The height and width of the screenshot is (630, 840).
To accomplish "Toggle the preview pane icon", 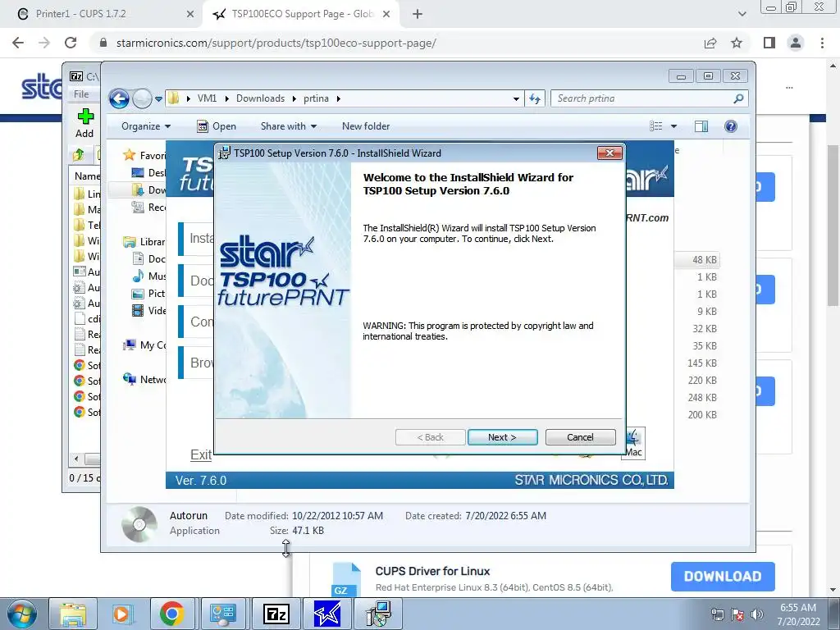I will [x=701, y=126].
